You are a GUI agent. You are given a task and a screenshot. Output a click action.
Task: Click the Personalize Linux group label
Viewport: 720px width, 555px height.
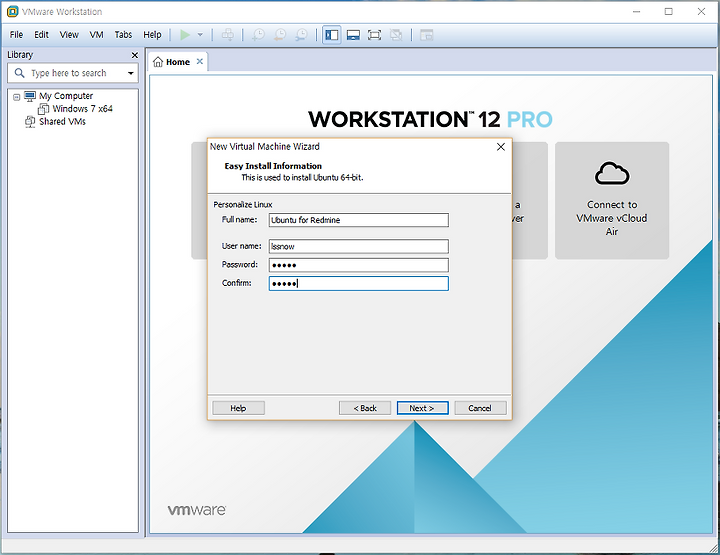[x=243, y=205]
